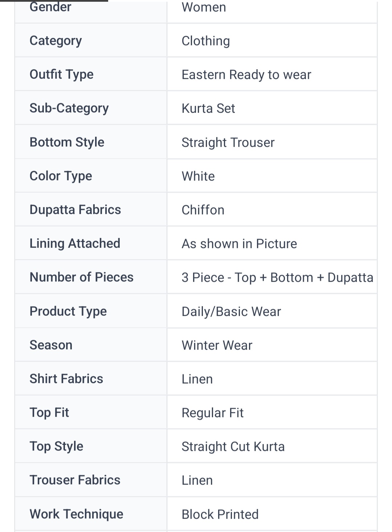Screen dimensions: 392x532
Task: Tap the Block Printed work technique value
Action: [220, 515]
